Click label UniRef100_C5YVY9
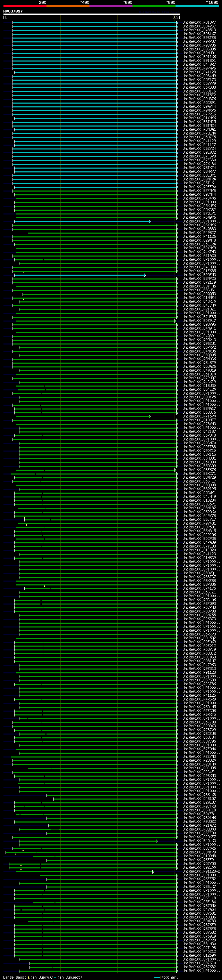The image size is (222, 980). 199,84
